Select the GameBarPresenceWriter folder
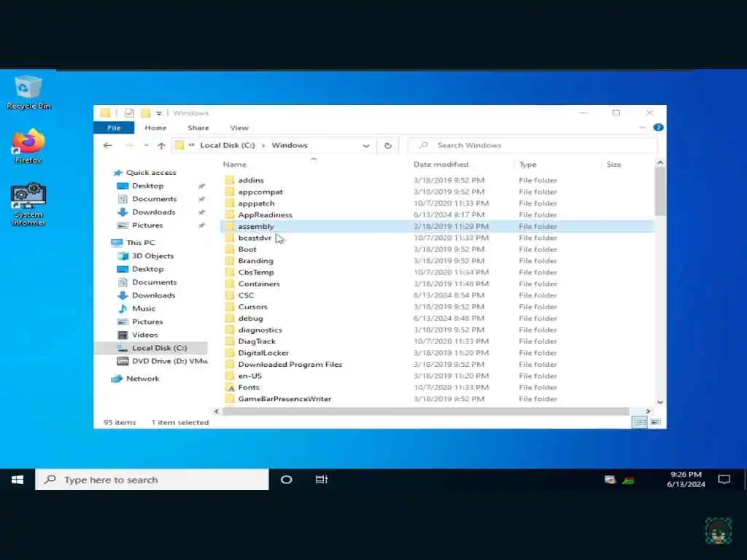The width and height of the screenshot is (747, 560). pyautogui.click(x=438, y=399)
